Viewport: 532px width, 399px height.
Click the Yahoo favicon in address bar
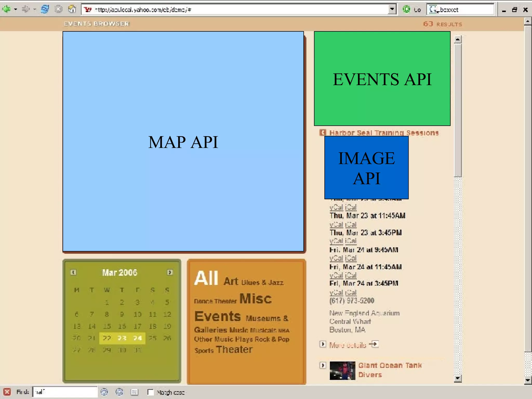pos(88,10)
